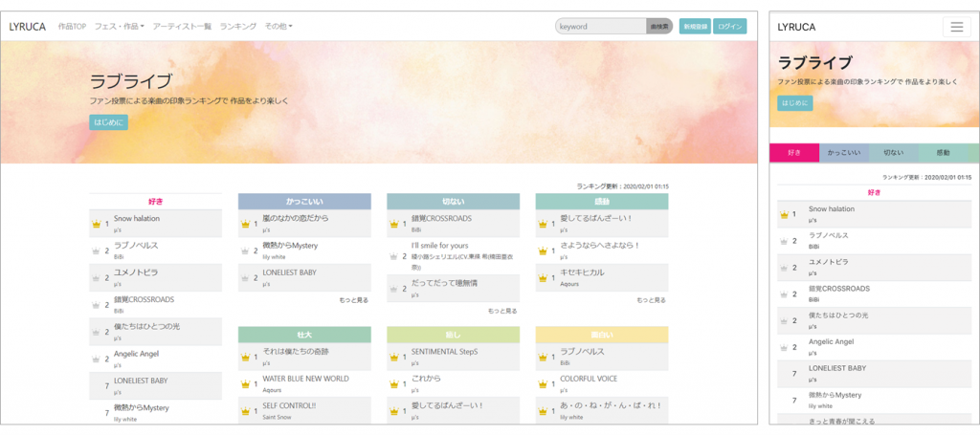Click the 曲検索 search button
The image size is (980, 435).
[659, 26]
